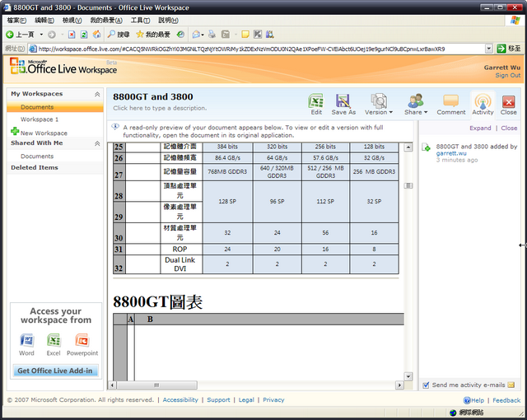Viewport: 527px width, 420px height.
Task: Open the 檔案(F) menu
Action: pyautogui.click(x=16, y=21)
